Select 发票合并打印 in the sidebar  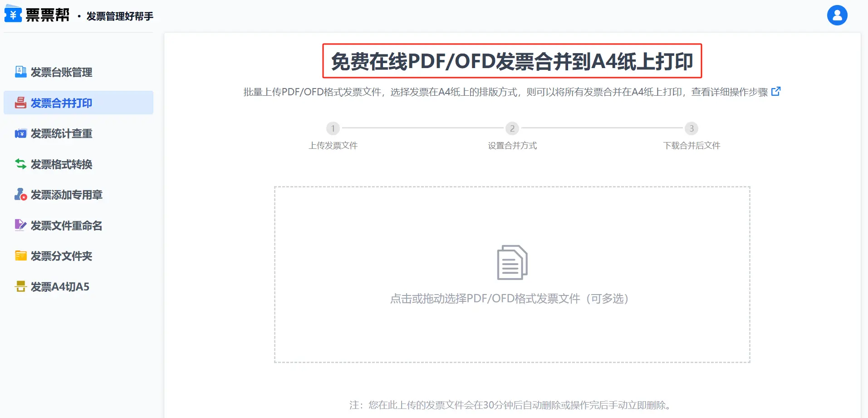click(x=78, y=103)
